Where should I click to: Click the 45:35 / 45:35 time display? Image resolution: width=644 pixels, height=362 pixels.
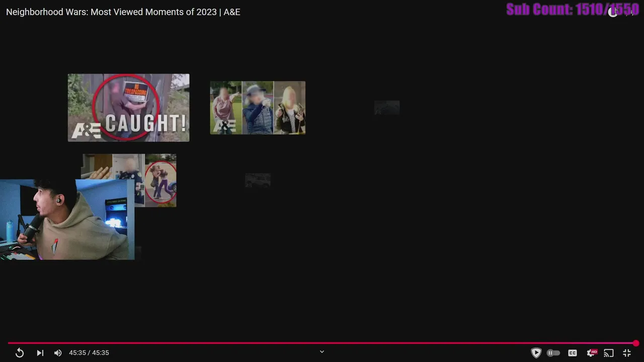tap(89, 353)
